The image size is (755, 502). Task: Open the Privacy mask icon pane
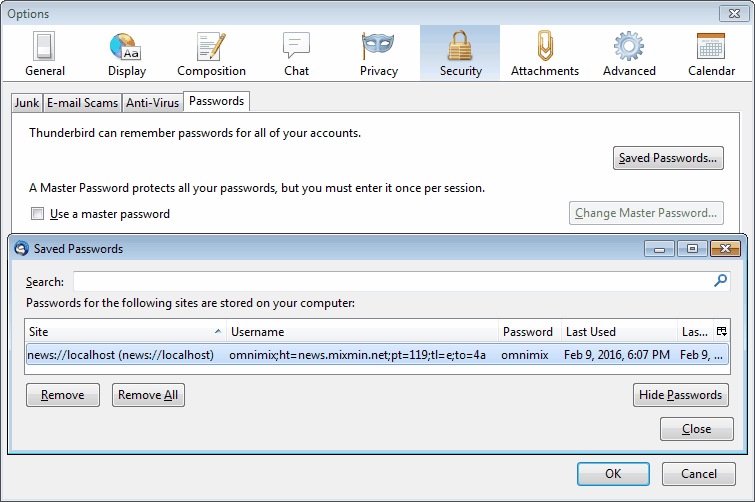tap(378, 53)
